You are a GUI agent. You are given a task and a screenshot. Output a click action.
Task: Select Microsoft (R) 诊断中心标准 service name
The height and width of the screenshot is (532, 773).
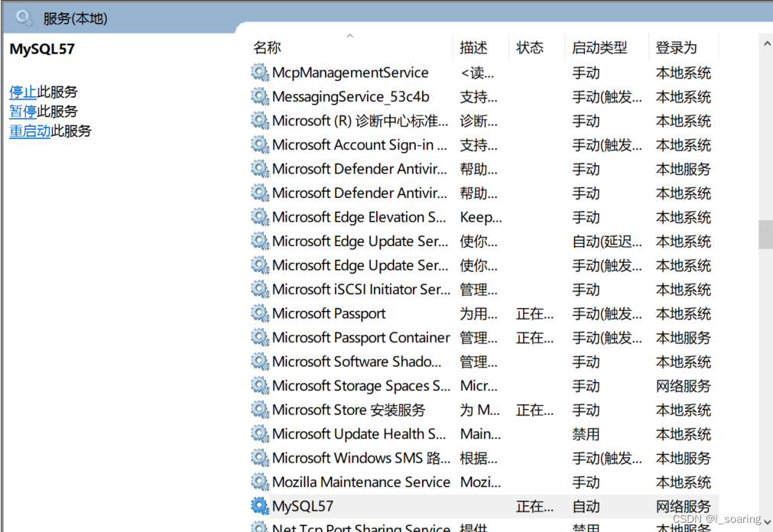(360, 121)
